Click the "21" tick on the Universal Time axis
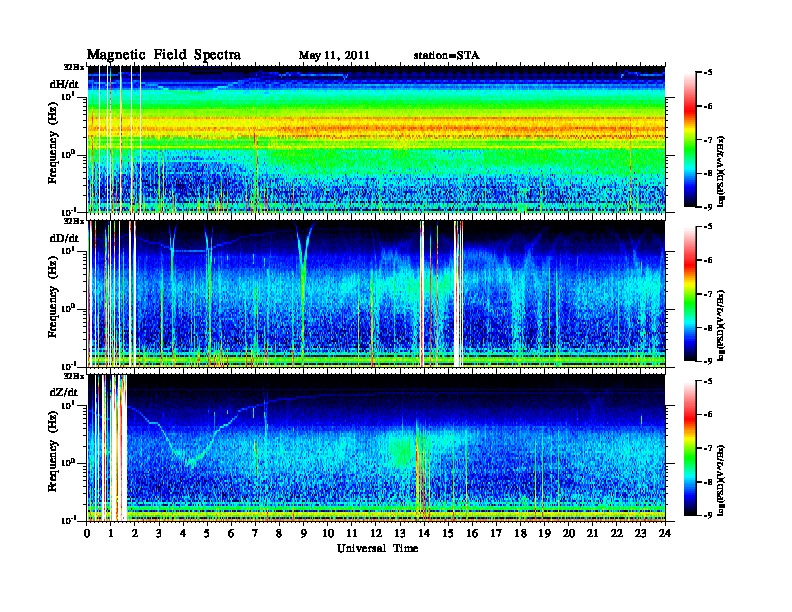 [592, 534]
